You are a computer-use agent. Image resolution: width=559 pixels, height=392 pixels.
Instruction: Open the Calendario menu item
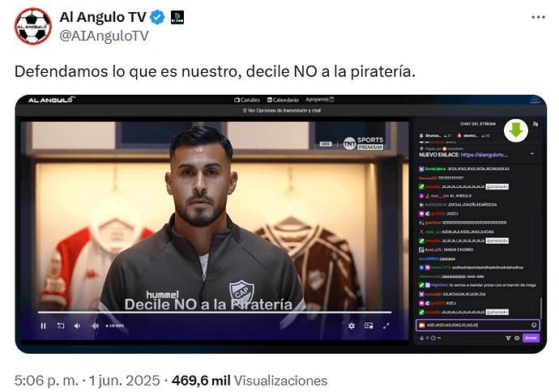pyautogui.click(x=283, y=100)
